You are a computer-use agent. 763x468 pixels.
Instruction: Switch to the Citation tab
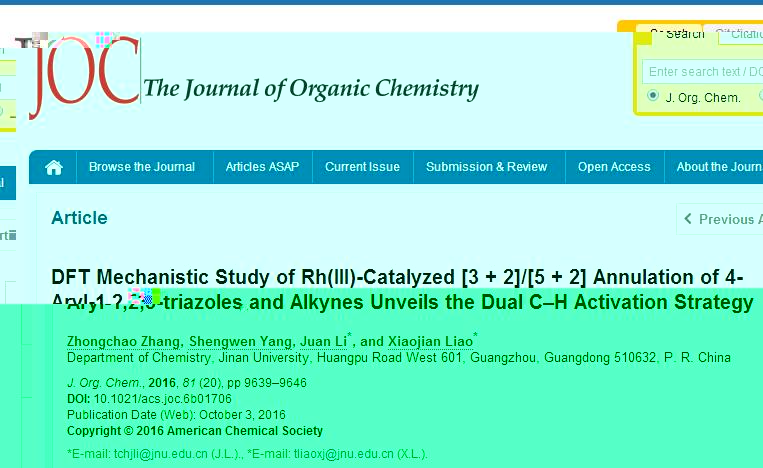tap(738, 34)
